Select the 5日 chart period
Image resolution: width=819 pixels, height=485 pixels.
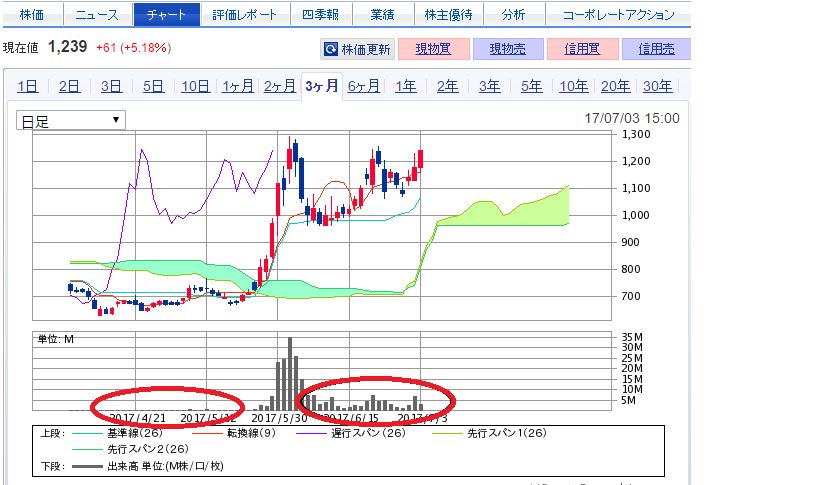coord(153,86)
